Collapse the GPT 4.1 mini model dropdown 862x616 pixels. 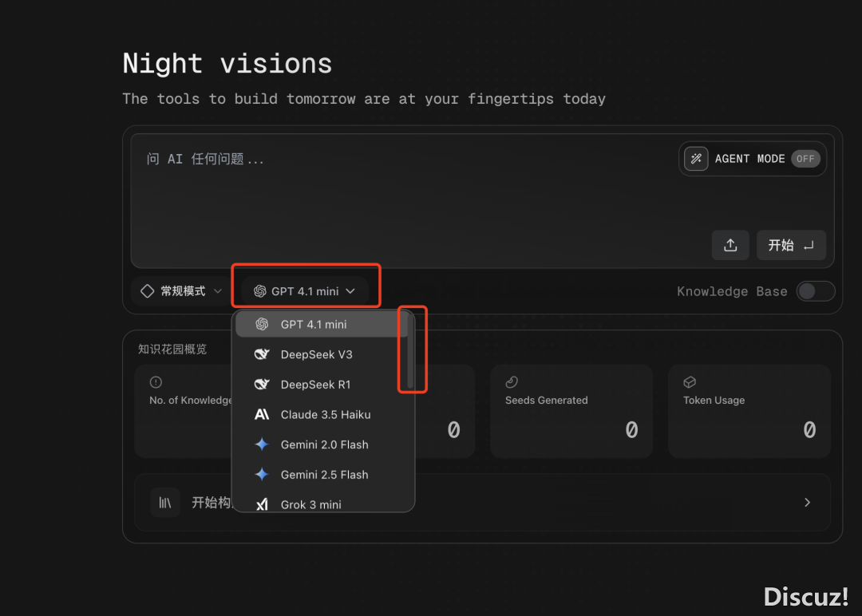click(304, 291)
